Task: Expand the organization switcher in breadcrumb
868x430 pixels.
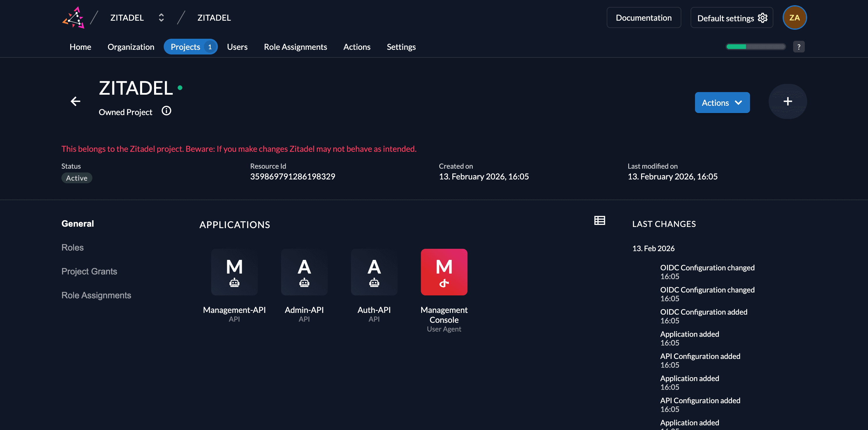Action: [161, 17]
